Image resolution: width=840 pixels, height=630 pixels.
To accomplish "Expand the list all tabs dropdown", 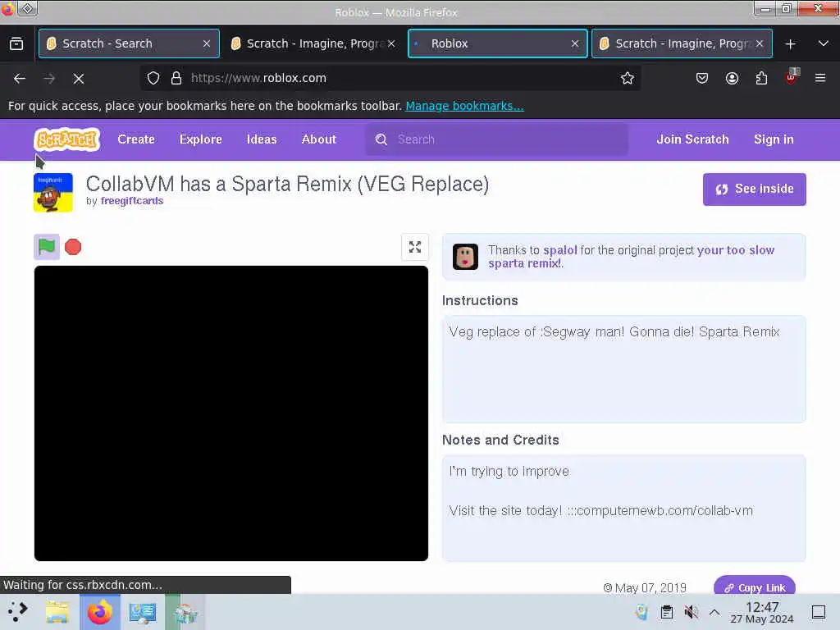I will pos(824,43).
